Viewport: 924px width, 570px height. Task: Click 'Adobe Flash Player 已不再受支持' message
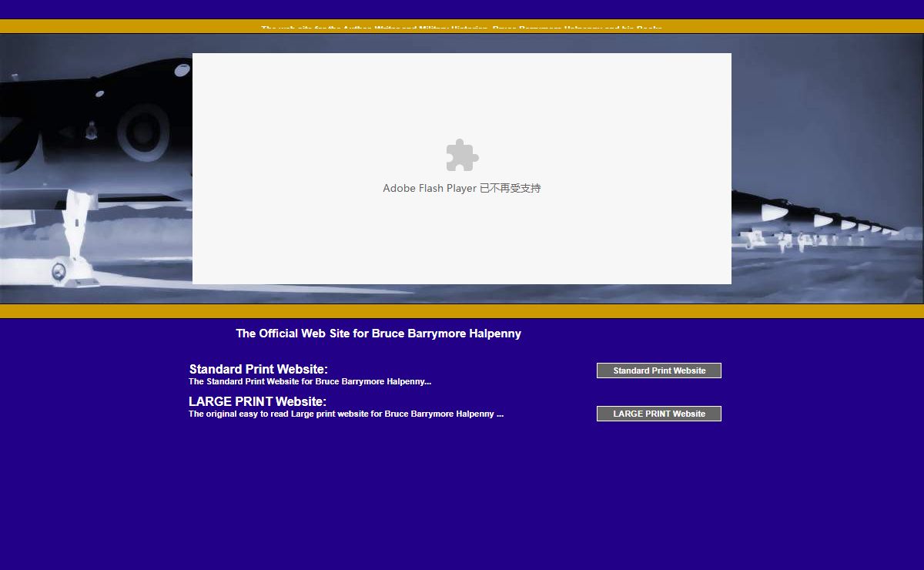pos(462,188)
